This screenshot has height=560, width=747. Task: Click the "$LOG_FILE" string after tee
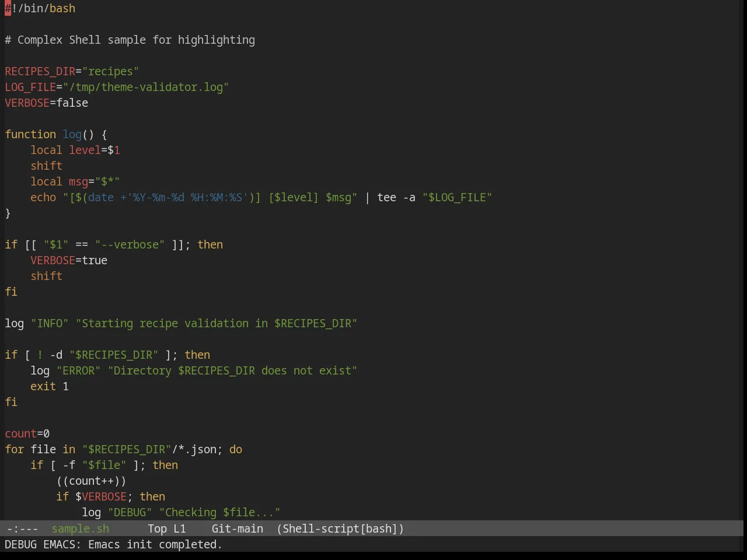(x=457, y=197)
